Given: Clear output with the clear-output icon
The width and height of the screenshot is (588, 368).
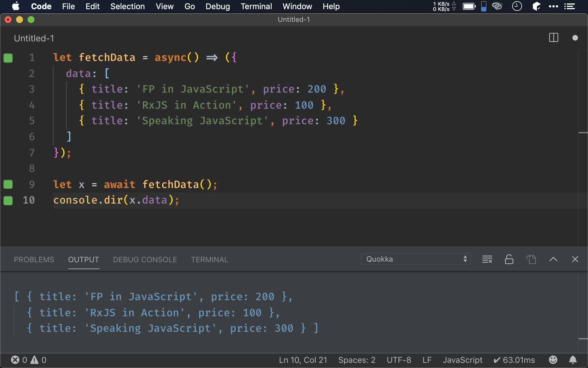Looking at the screenshot, I should coord(487,259).
